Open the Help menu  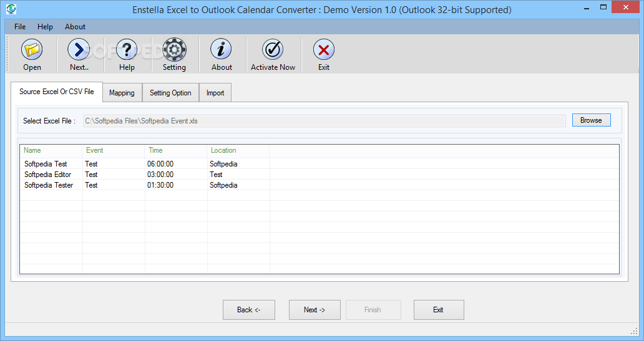tap(45, 27)
